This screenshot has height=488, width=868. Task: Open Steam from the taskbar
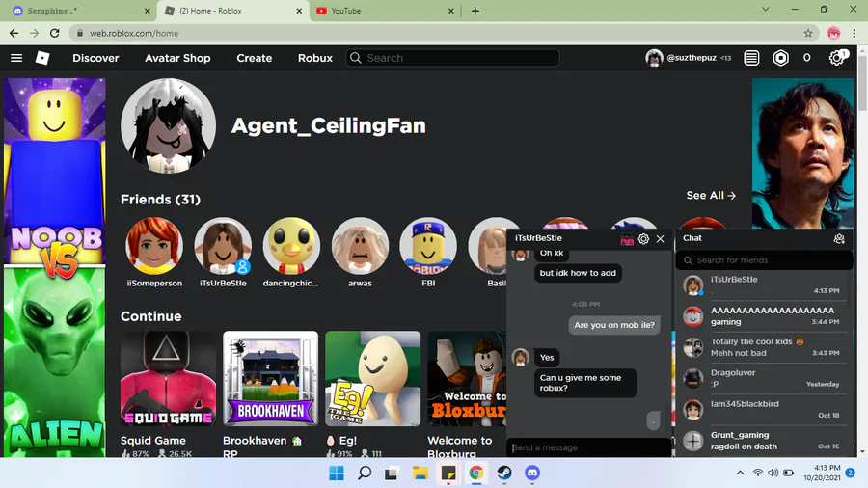click(503, 474)
